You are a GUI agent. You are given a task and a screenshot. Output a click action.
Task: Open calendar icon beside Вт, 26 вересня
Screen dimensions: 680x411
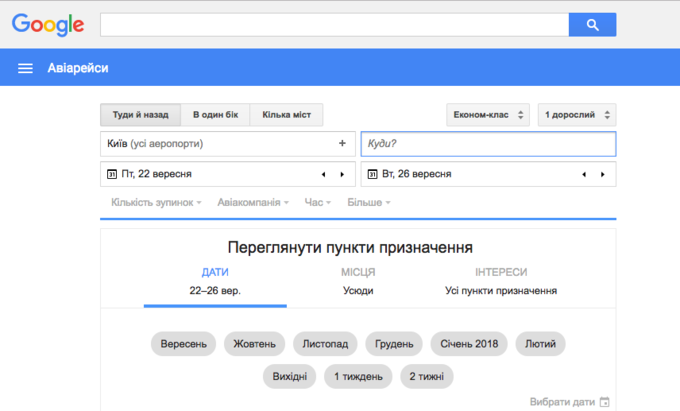click(373, 174)
